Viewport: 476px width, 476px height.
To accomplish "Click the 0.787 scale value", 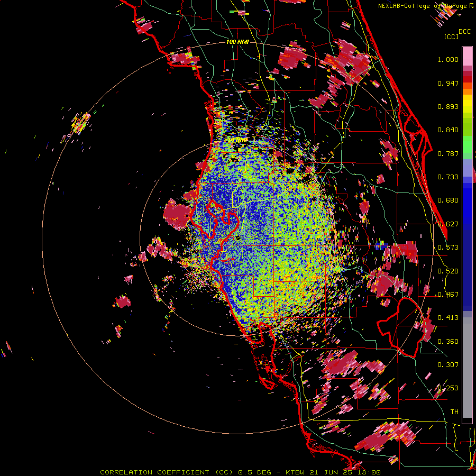I will tap(448, 153).
